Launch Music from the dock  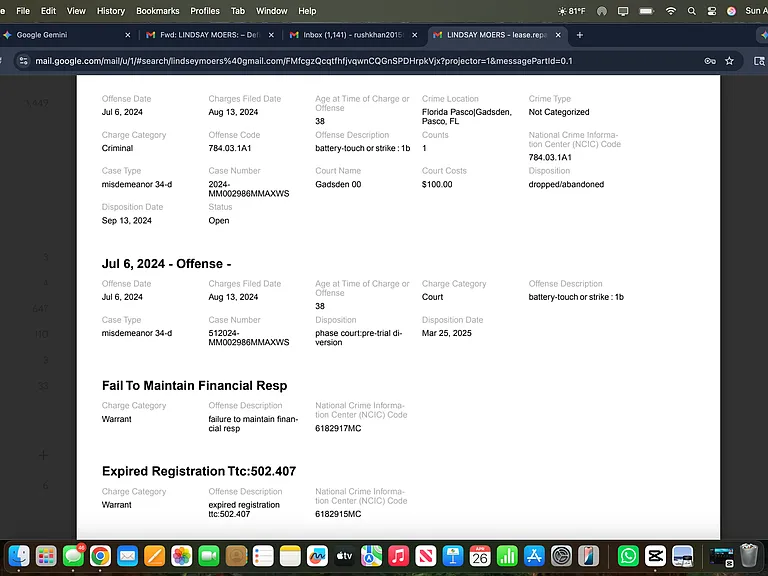(398, 556)
